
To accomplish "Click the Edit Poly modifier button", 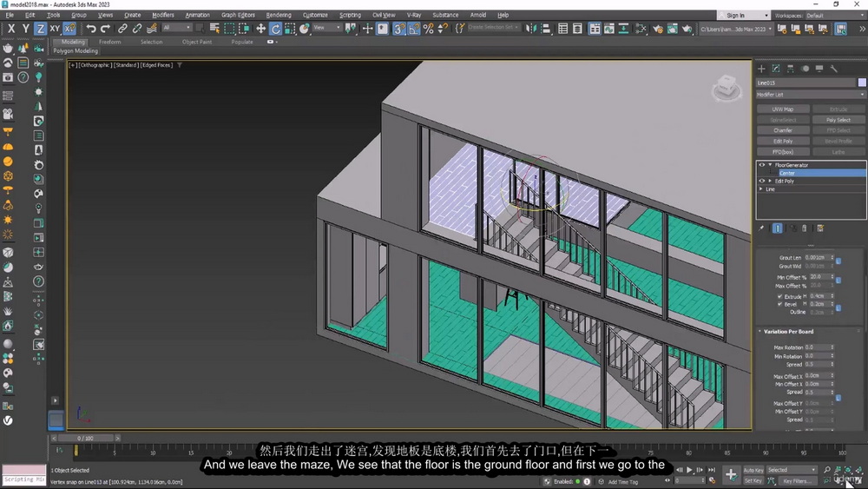I will click(783, 142).
